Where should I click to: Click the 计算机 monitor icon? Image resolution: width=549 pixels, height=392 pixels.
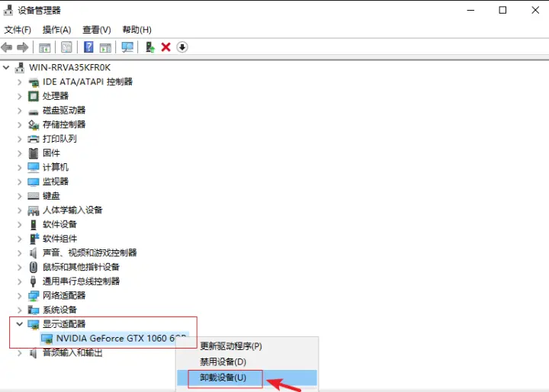point(34,168)
